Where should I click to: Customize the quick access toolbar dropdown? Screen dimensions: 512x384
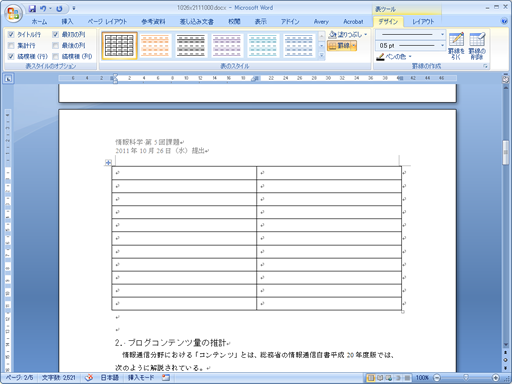tap(74, 8)
